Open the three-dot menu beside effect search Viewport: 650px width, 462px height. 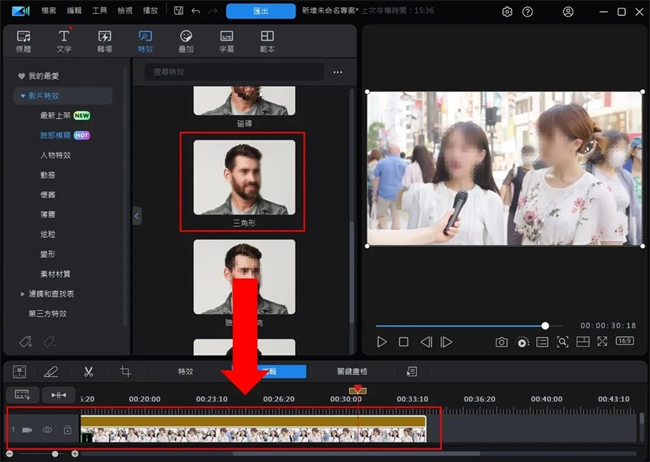[338, 73]
